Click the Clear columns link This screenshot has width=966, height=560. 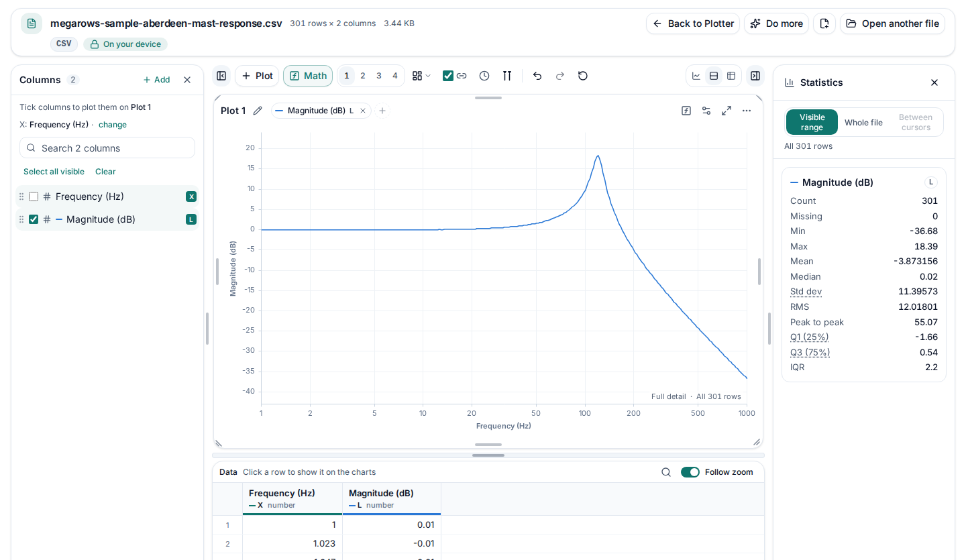point(105,172)
